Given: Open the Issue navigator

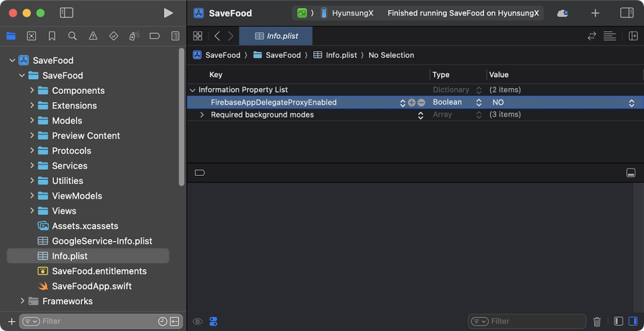Looking at the screenshot, I should click(93, 36).
